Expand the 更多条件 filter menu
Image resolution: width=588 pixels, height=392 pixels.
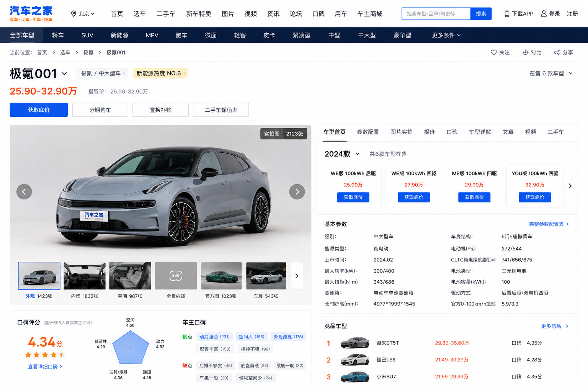(446, 35)
